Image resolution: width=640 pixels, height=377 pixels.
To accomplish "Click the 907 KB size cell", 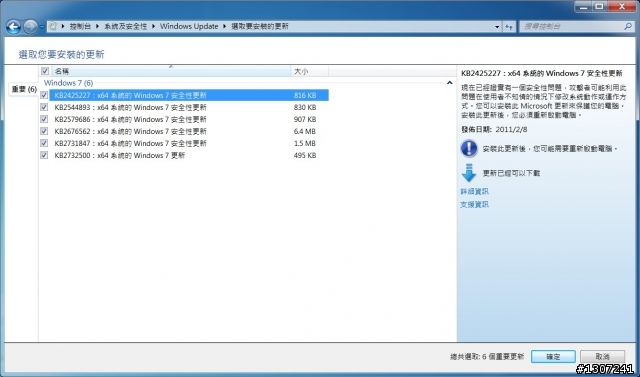I will pyautogui.click(x=305, y=119).
